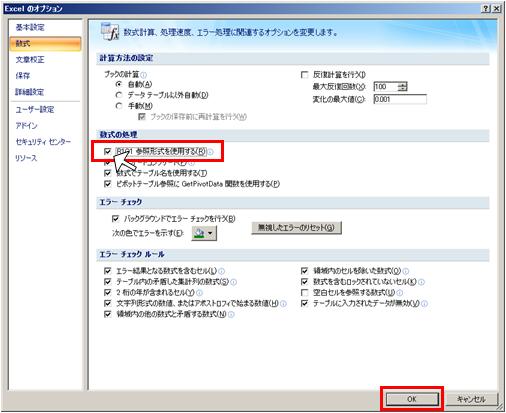Enable 反復計算を行う checkbox
506x413 pixels.
pos(304,75)
